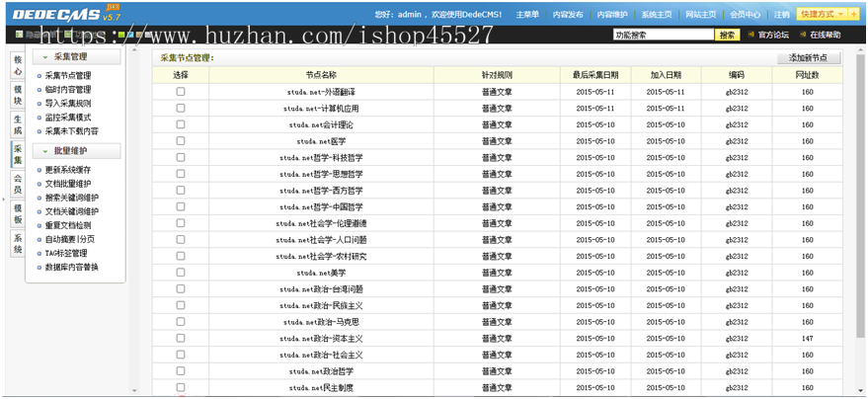Click the speaker icon next to 在线帮助

pyautogui.click(x=803, y=35)
